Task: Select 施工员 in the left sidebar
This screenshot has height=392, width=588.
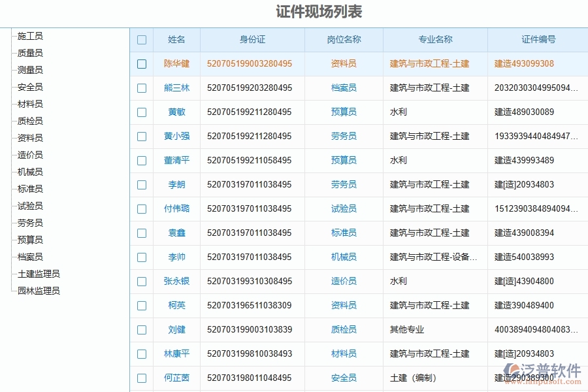Action: (x=31, y=36)
